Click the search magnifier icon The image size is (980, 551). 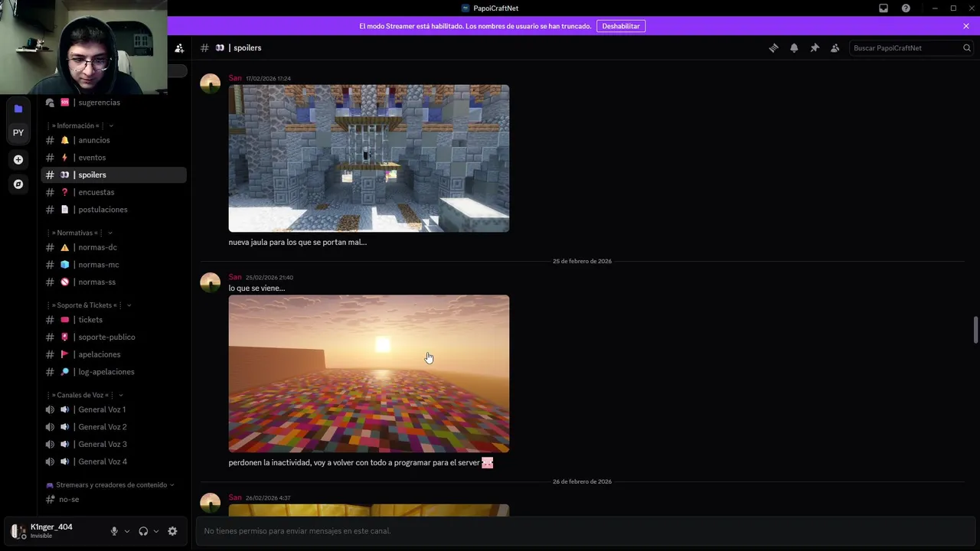click(967, 47)
